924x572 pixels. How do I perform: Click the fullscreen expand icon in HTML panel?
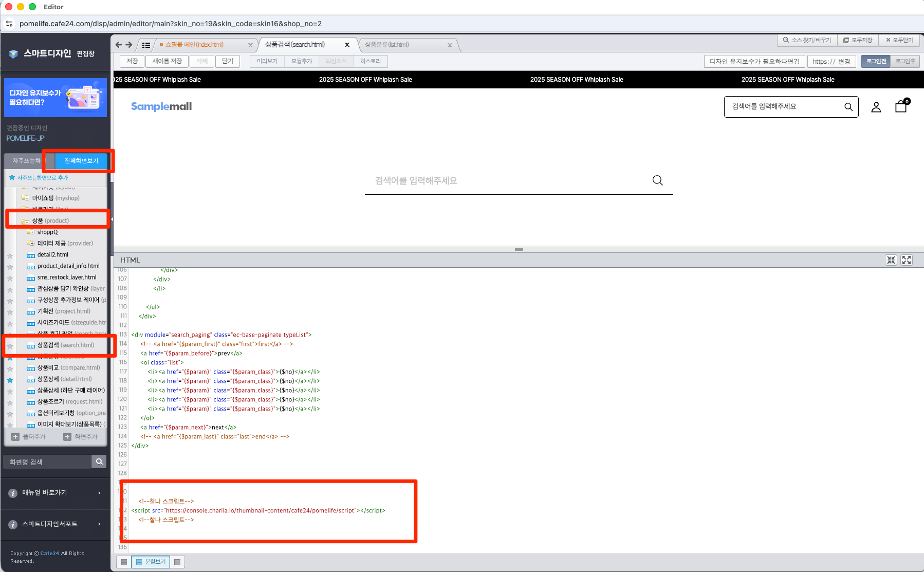pyautogui.click(x=907, y=260)
